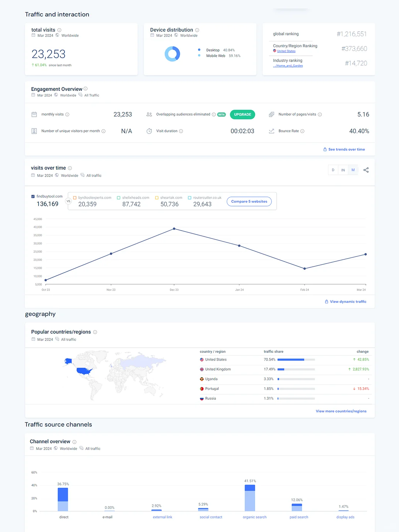The height and width of the screenshot is (532, 399).
Task: Switch chart to daily D view
Action: pos(333,170)
